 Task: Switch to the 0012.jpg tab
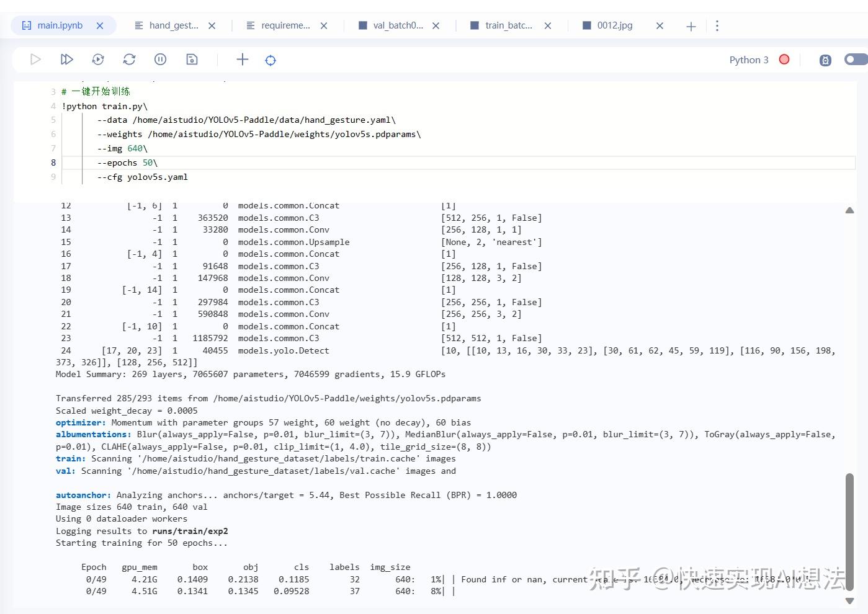click(x=614, y=25)
